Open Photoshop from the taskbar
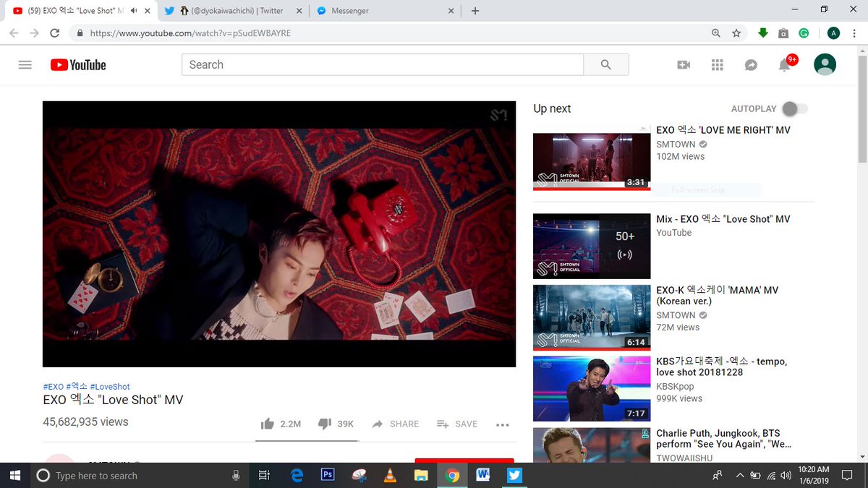Viewport: 868px width, 488px height. (x=328, y=475)
